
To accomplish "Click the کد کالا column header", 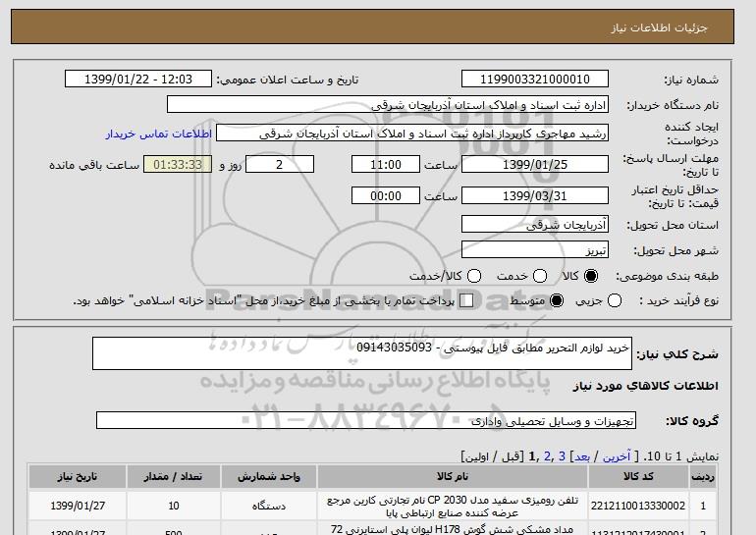I will (x=638, y=477).
